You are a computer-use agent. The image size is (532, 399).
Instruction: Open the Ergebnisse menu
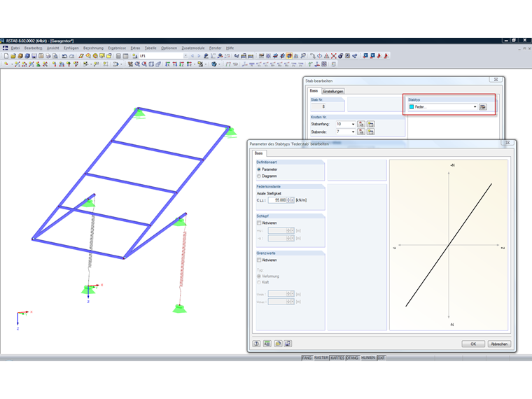pyautogui.click(x=117, y=48)
